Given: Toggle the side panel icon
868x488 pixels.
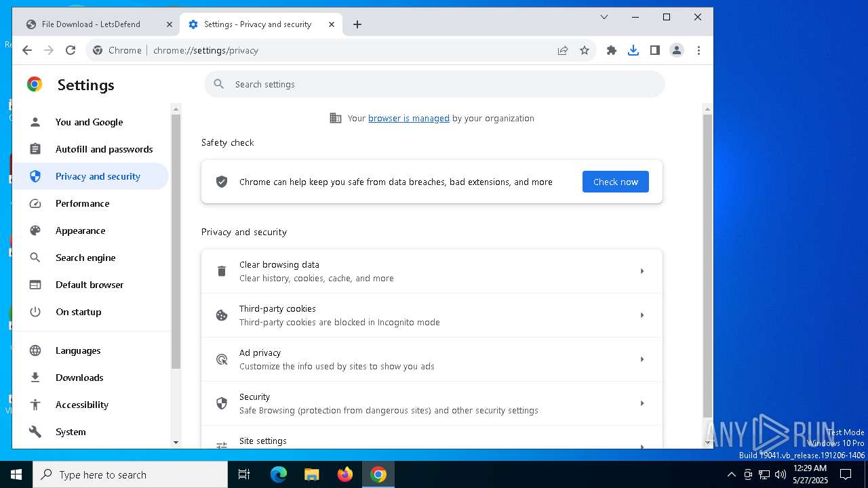Looking at the screenshot, I should coord(655,50).
